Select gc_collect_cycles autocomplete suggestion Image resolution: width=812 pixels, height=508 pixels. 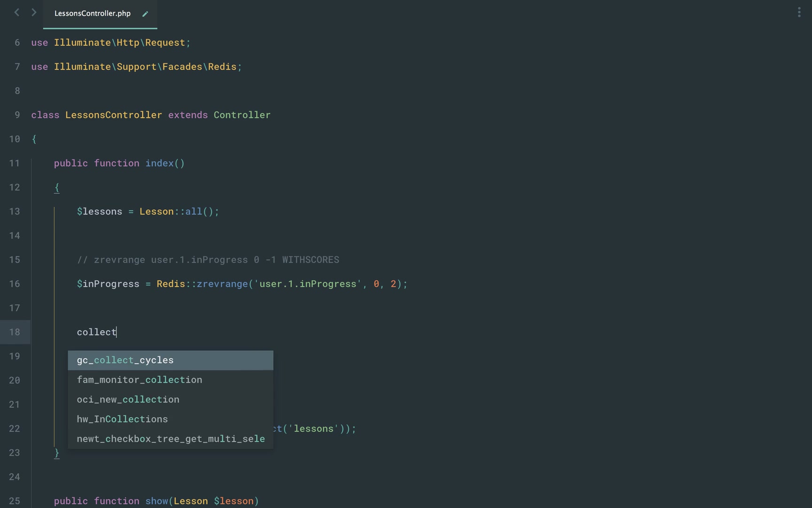[171, 360]
